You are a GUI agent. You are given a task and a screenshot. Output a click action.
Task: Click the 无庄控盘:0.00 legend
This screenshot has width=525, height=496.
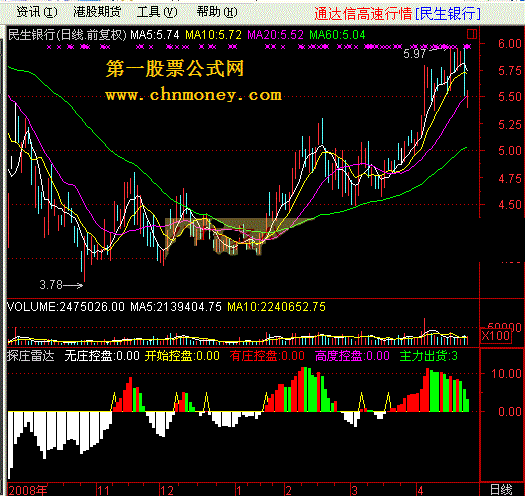(102, 356)
